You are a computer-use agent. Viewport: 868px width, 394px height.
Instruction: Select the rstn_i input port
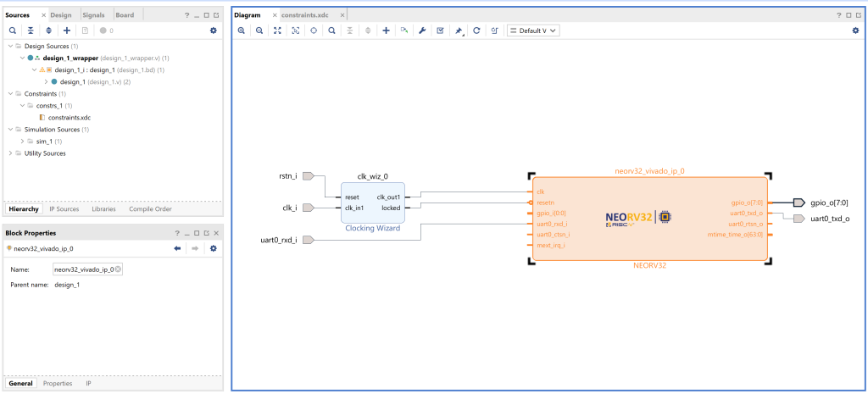click(309, 176)
